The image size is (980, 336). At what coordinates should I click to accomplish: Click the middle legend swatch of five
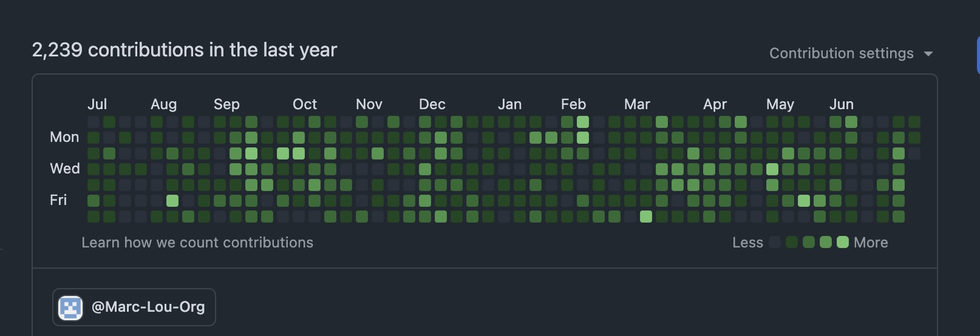[809, 243]
